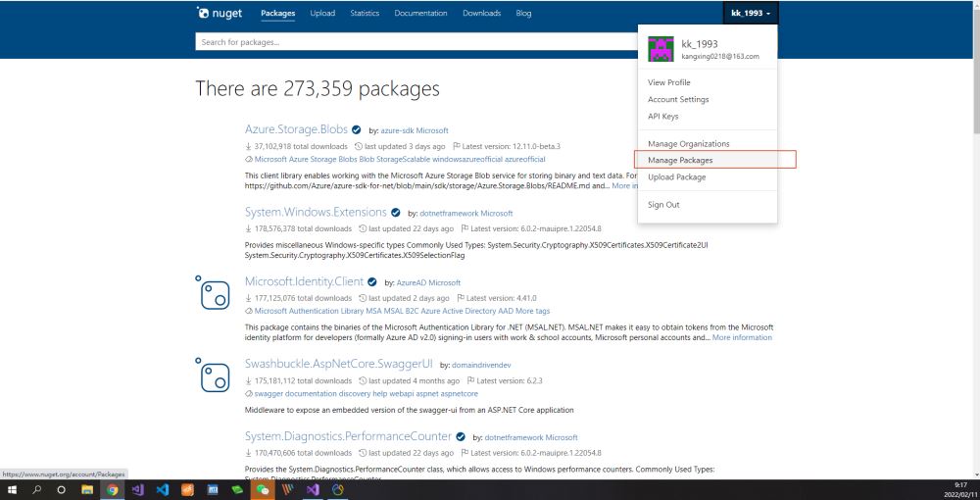Open azure-sdk owner profile link

pos(398,130)
